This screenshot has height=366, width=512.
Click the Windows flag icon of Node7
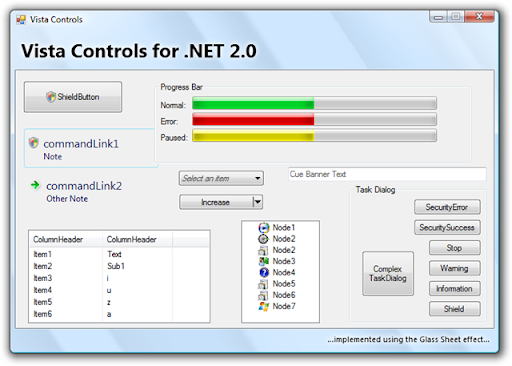(x=264, y=306)
